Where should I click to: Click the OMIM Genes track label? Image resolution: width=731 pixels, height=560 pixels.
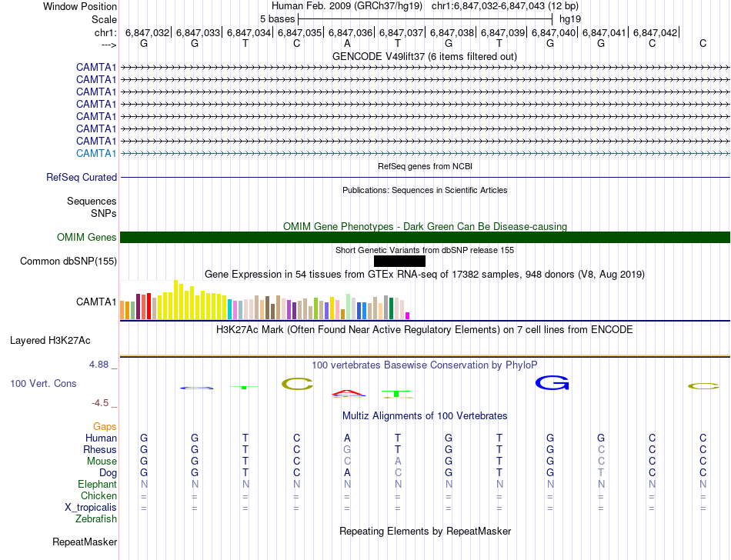(87, 237)
